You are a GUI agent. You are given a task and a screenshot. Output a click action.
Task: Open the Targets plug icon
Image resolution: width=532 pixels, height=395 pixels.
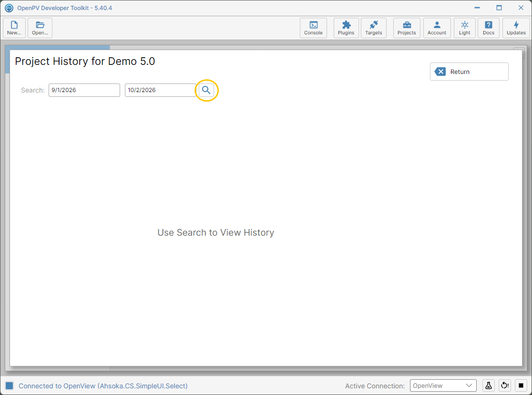[x=374, y=28]
